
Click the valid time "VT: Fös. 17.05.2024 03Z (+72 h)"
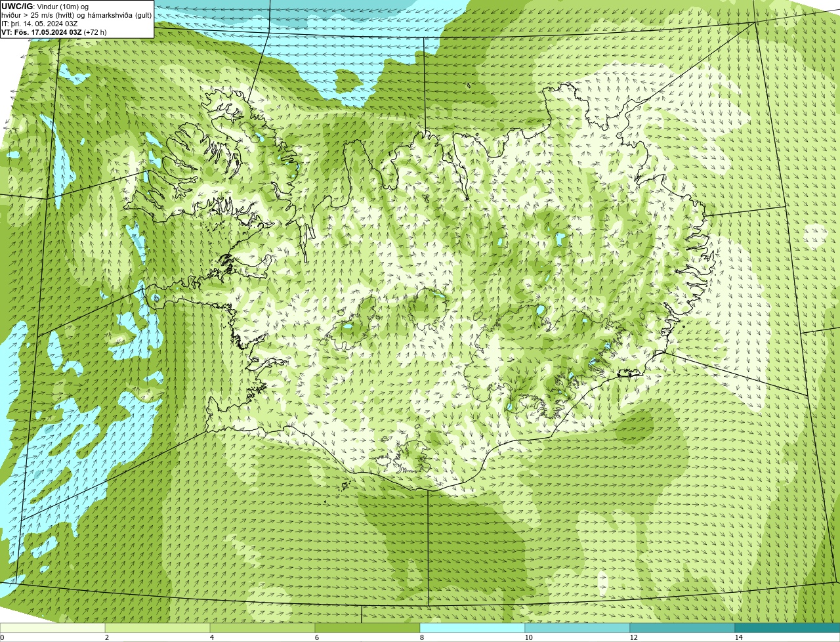54,32
